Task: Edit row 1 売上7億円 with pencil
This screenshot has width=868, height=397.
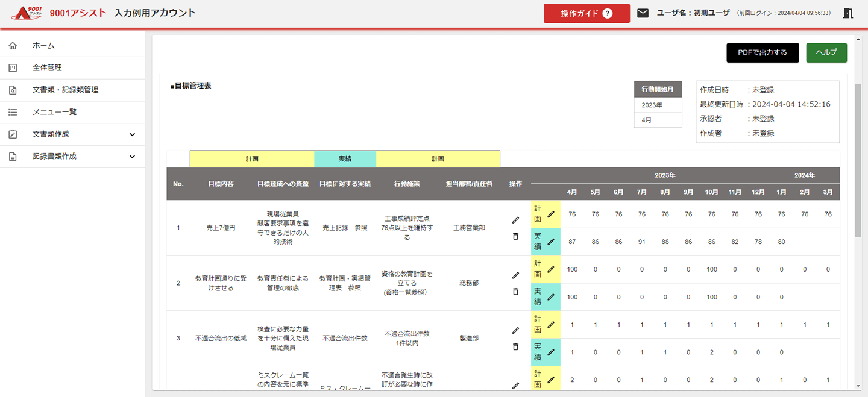Action: coord(515,220)
